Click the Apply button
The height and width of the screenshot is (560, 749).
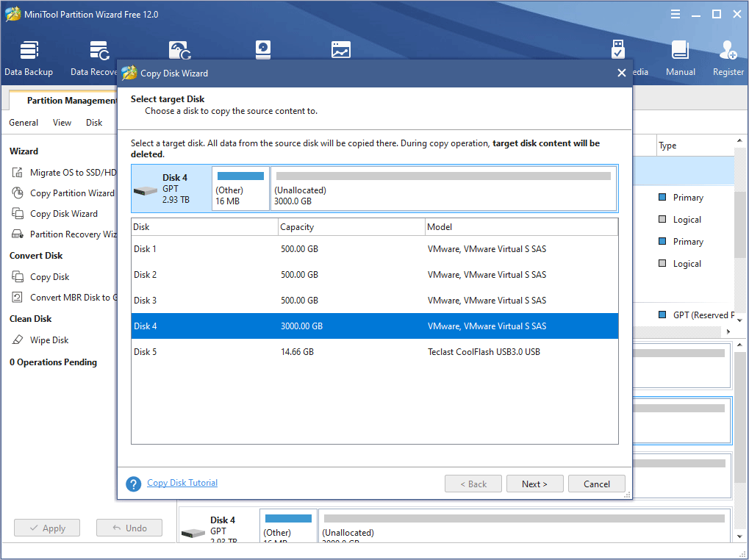47,528
